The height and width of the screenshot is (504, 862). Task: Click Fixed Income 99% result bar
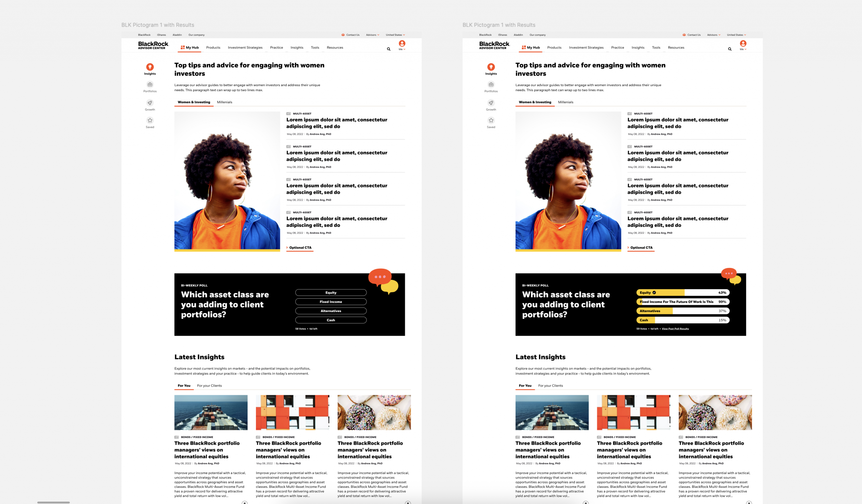pos(683,302)
